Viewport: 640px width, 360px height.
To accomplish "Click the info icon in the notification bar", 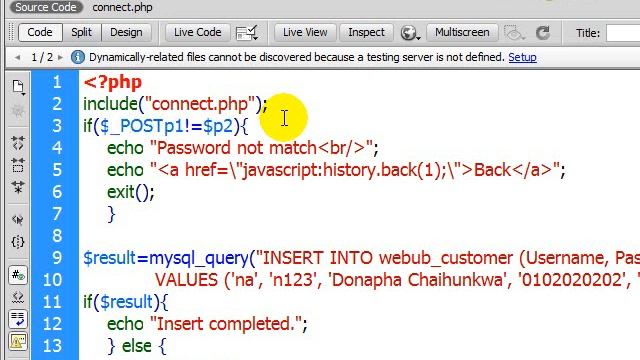I will [78, 57].
